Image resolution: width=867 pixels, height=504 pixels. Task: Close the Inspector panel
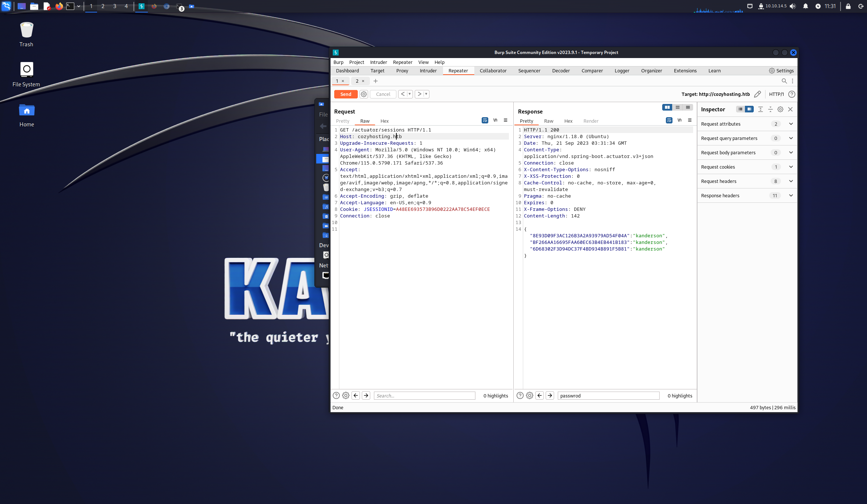(790, 109)
